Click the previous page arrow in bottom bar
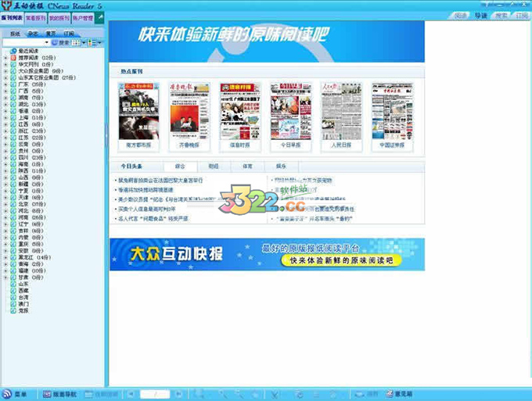532x401 pixels. [131, 394]
